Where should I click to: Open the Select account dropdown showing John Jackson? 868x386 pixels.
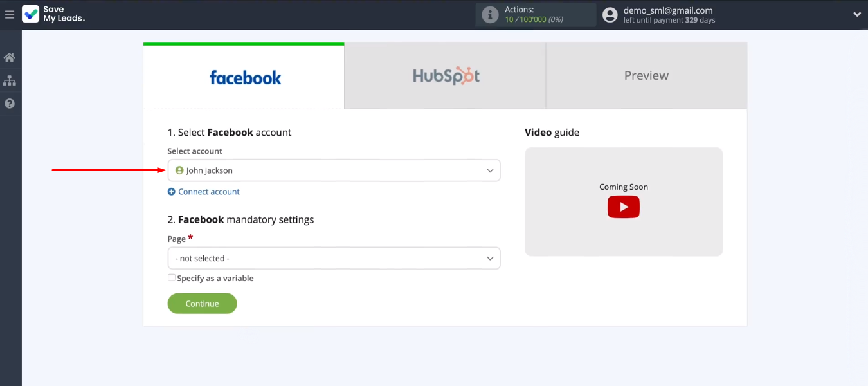click(334, 170)
